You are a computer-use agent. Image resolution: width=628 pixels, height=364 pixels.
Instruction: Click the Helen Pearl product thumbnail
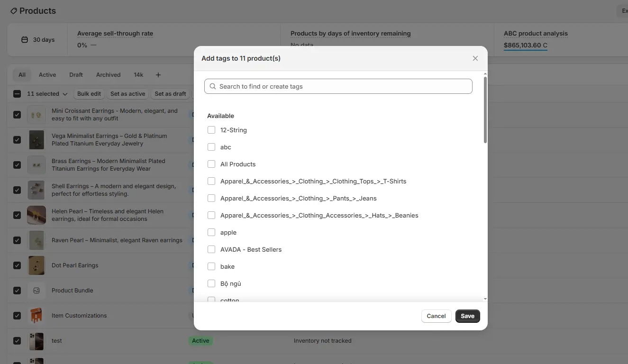(36, 215)
